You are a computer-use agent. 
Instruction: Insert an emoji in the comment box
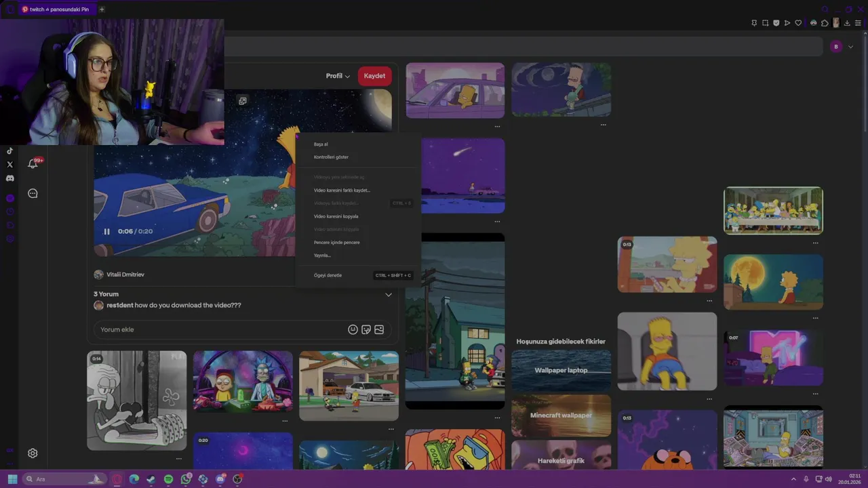pos(353,329)
